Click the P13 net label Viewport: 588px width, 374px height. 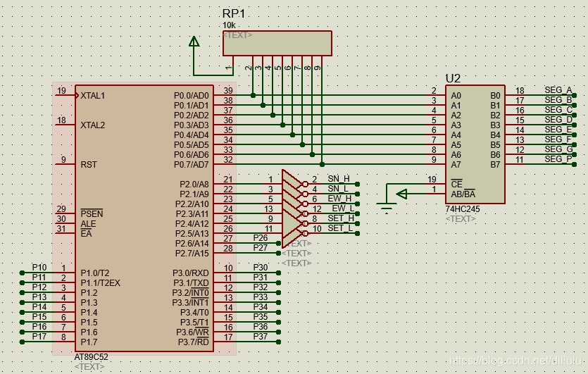pos(39,297)
